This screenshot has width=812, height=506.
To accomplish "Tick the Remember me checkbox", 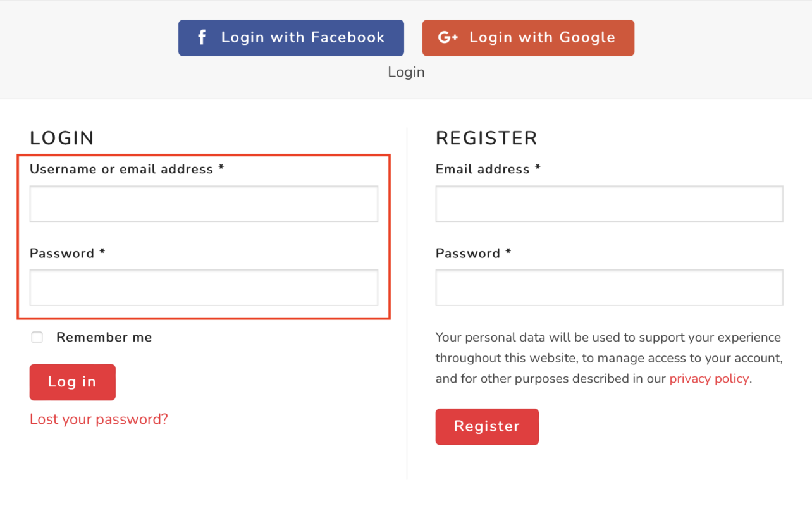I will (37, 337).
